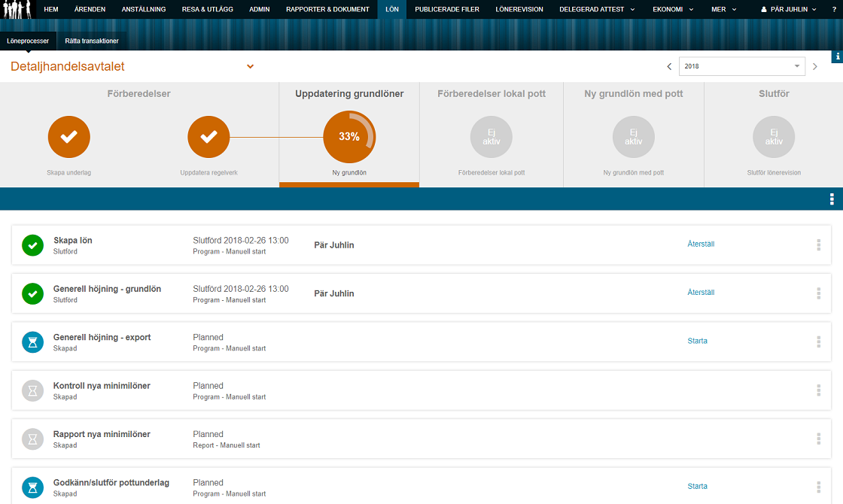Viewport: 843px width, 504px height.
Task: Click green check icon for Skapa lön
Action: [x=33, y=245]
